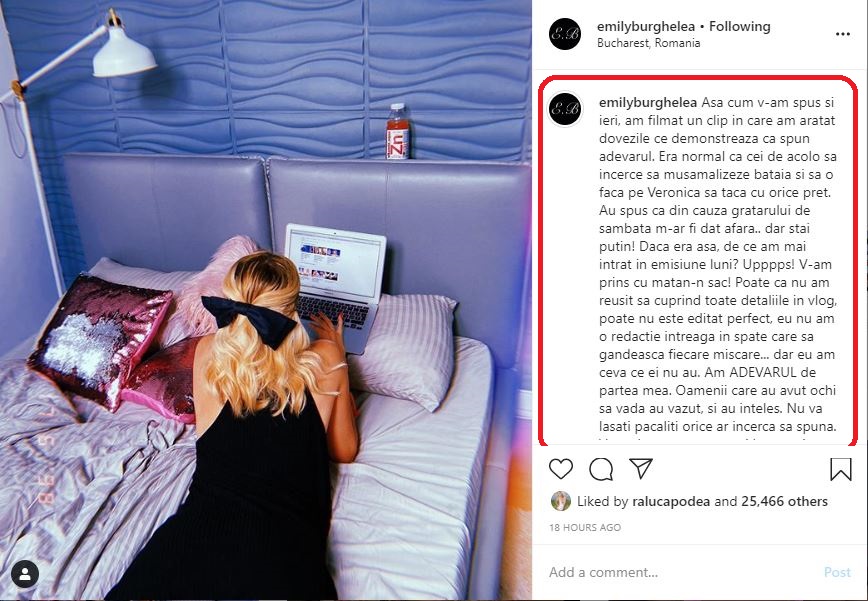This screenshot has width=868, height=601.
Task: Toggle the Following status button
Action: coord(740,26)
